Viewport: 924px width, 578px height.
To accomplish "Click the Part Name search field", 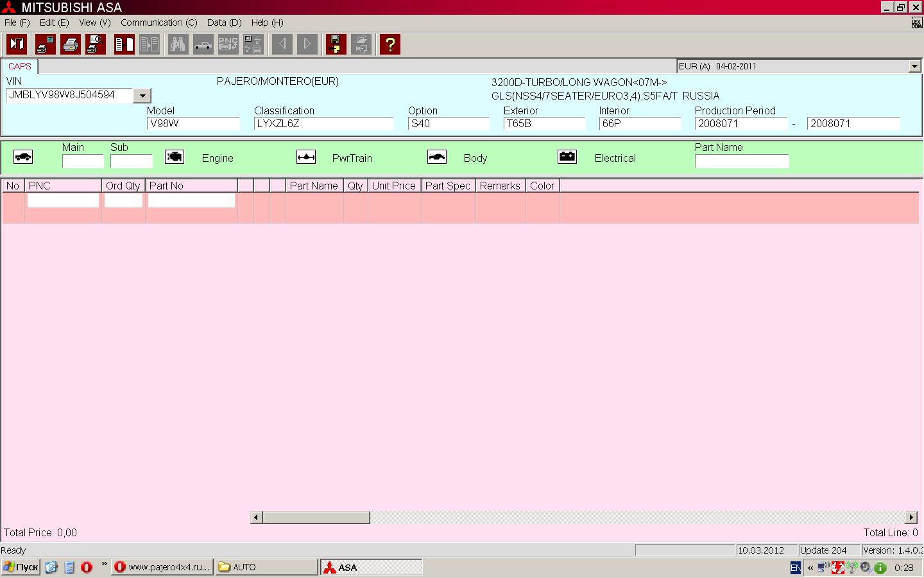I will [741, 161].
